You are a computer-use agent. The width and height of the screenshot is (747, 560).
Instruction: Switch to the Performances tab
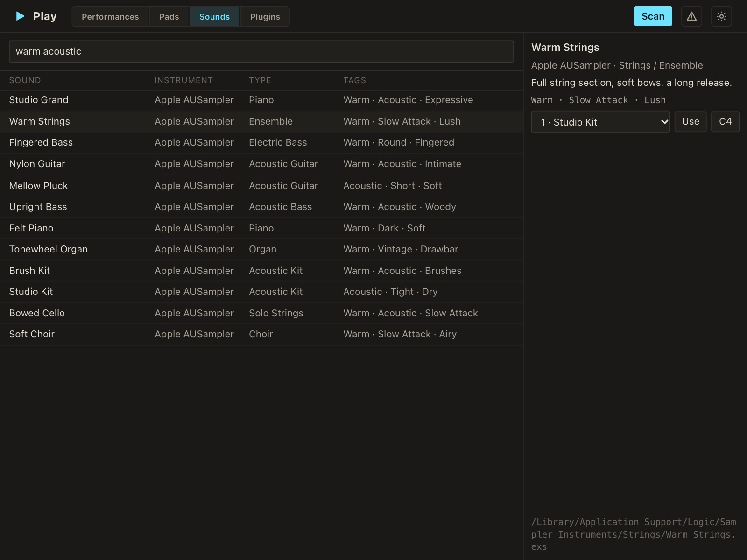tap(110, 17)
